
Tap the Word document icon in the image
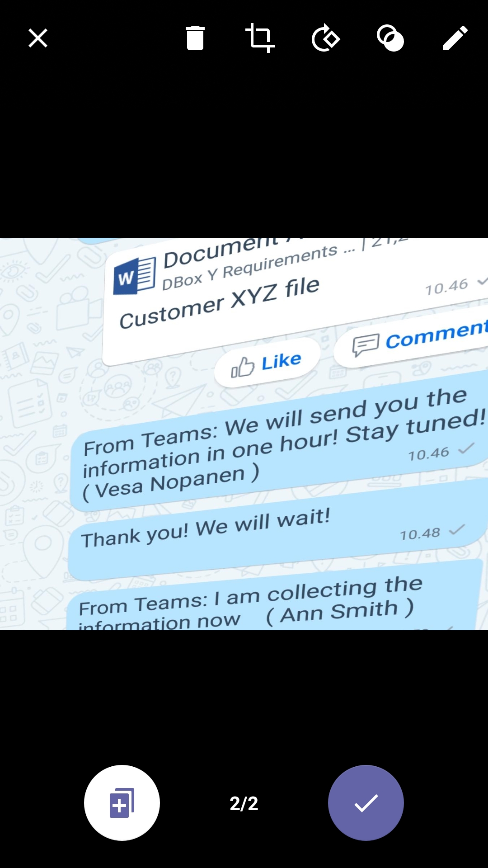click(135, 276)
